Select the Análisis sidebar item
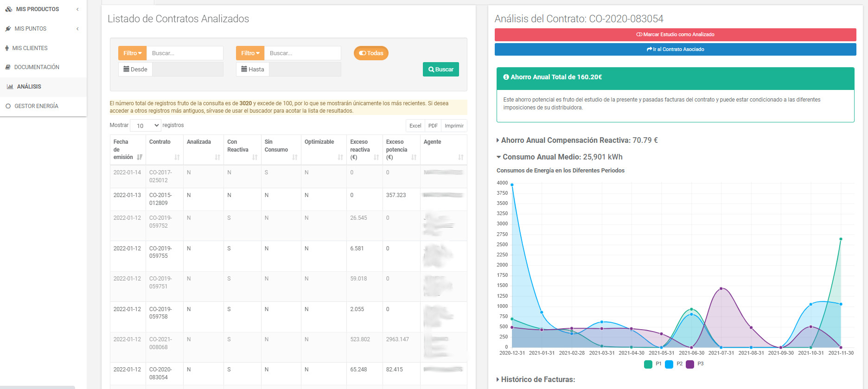The width and height of the screenshot is (868, 389). [43, 87]
